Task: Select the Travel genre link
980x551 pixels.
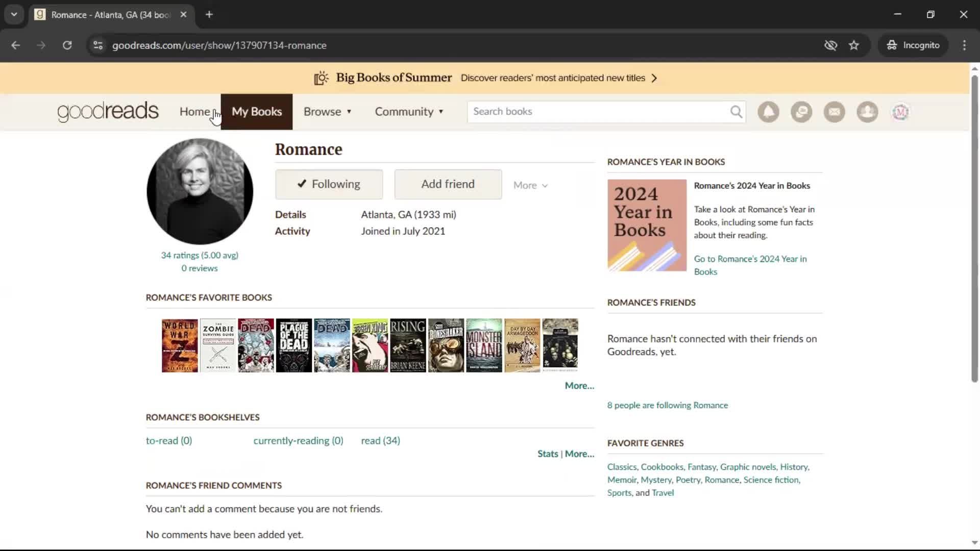Action: (x=663, y=493)
